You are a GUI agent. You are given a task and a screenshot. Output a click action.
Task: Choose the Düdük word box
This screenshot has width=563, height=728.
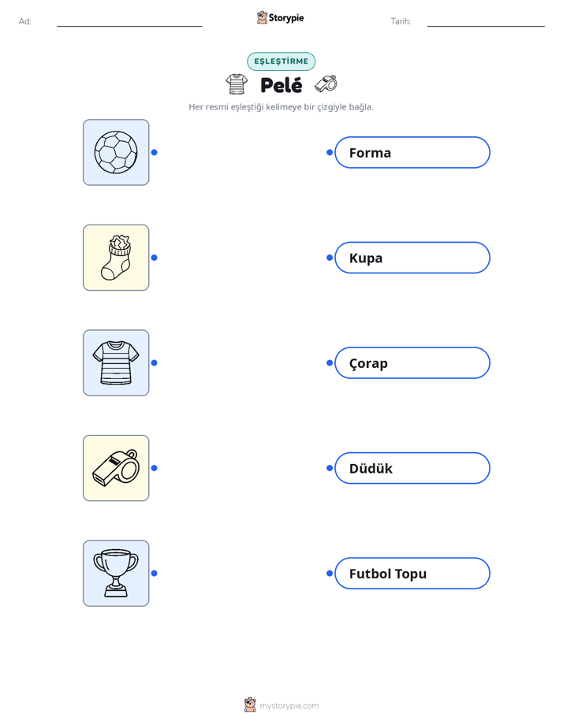[412, 468]
